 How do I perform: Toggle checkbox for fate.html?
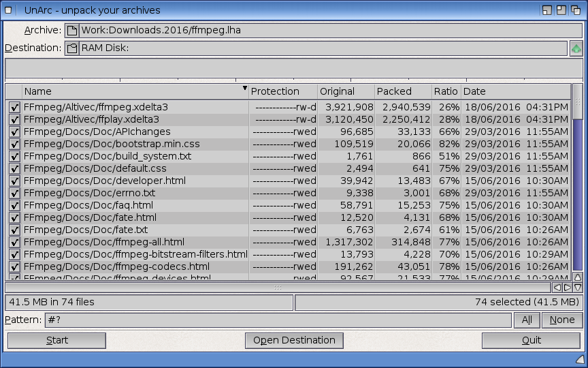tap(14, 217)
